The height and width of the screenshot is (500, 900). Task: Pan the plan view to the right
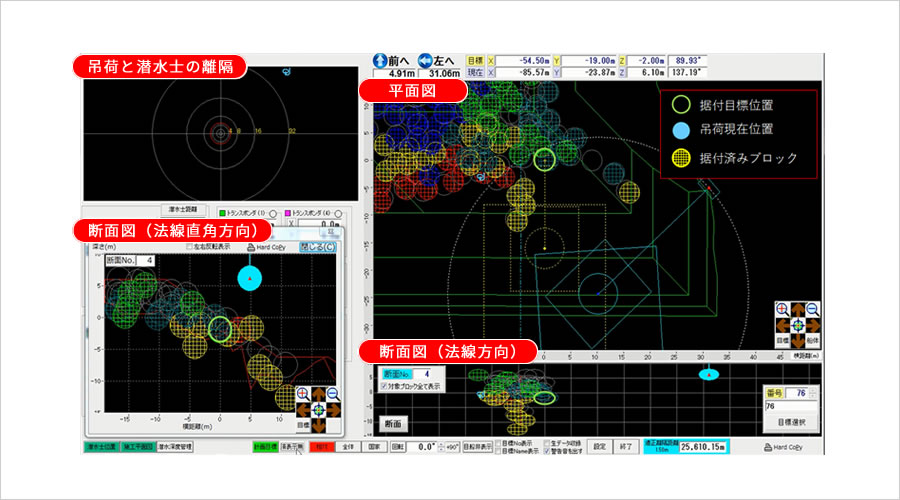(x=813, y=325)
